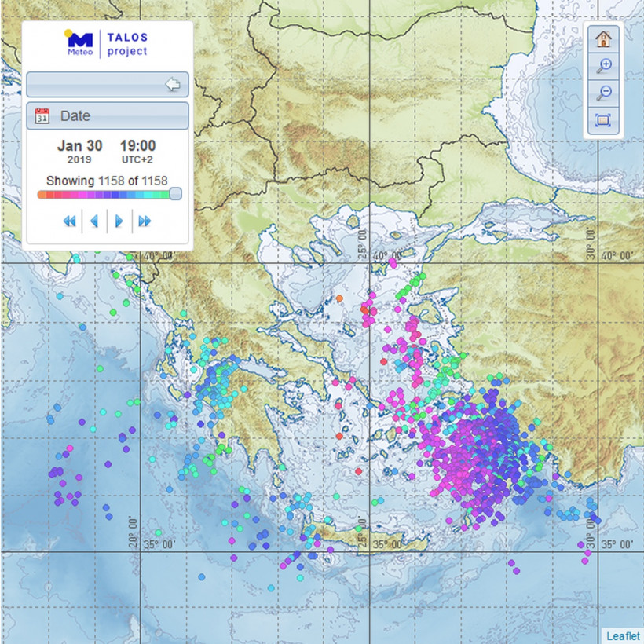
Task: Click the empty bar left of the arrow
Action: (94, 84)
